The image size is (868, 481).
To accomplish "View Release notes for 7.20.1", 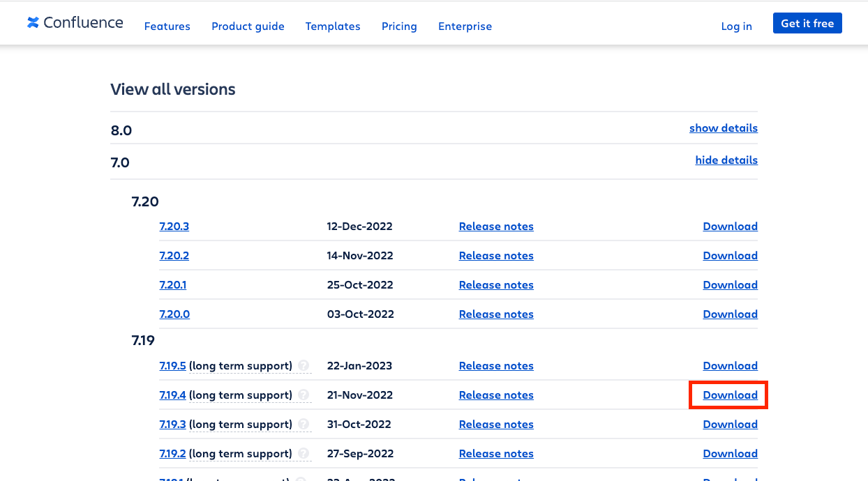I will coord(496,285).
